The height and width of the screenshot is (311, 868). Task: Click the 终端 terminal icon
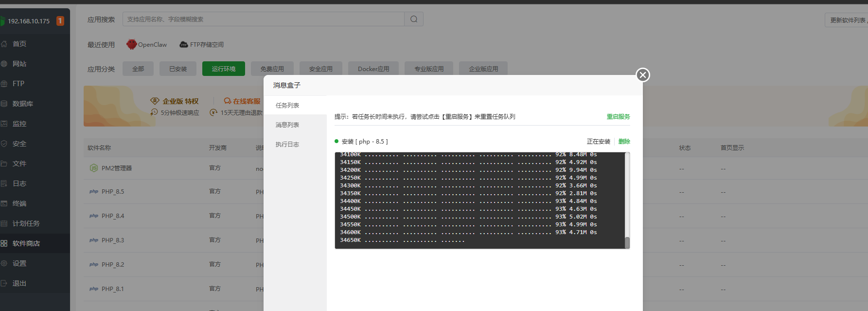coord(4,203)
